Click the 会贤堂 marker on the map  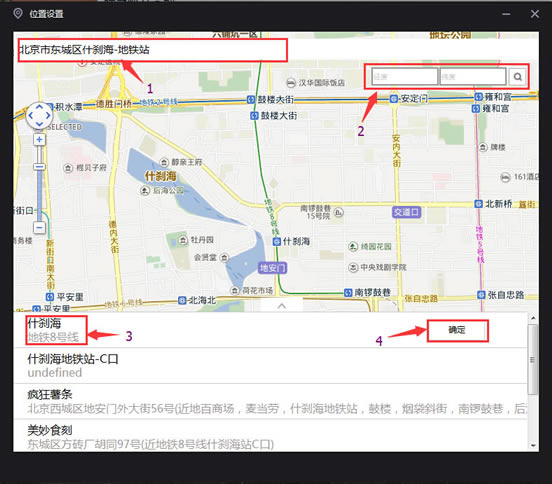[224, 257]
